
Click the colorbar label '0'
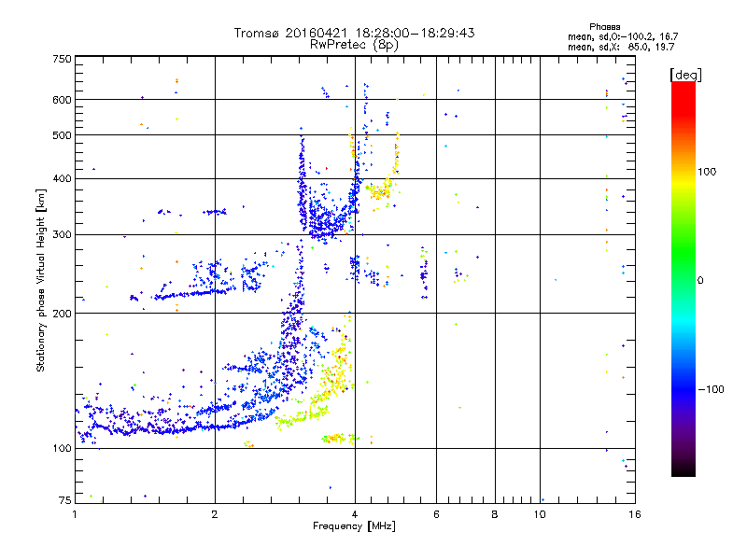700,281
